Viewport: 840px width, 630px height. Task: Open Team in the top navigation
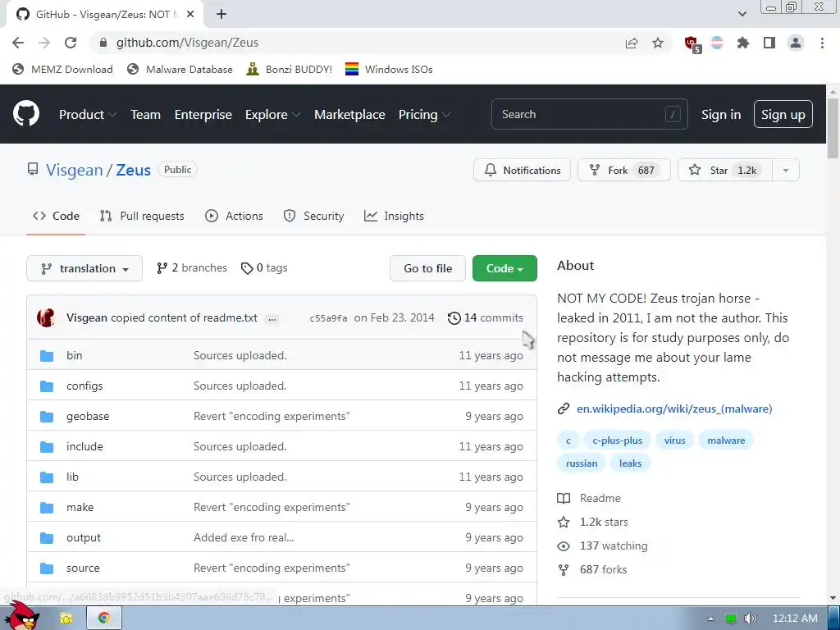146,115
